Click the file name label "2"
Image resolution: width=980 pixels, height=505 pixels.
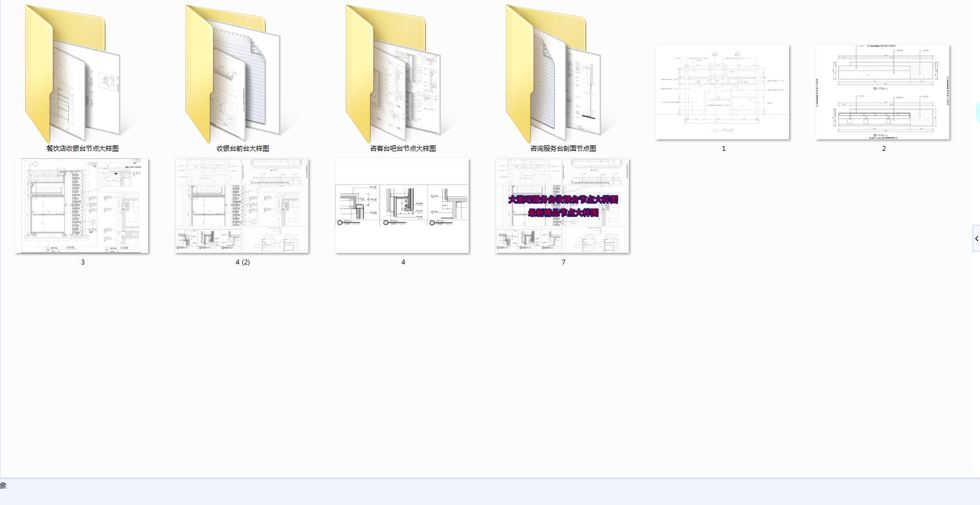click(884, 149)
